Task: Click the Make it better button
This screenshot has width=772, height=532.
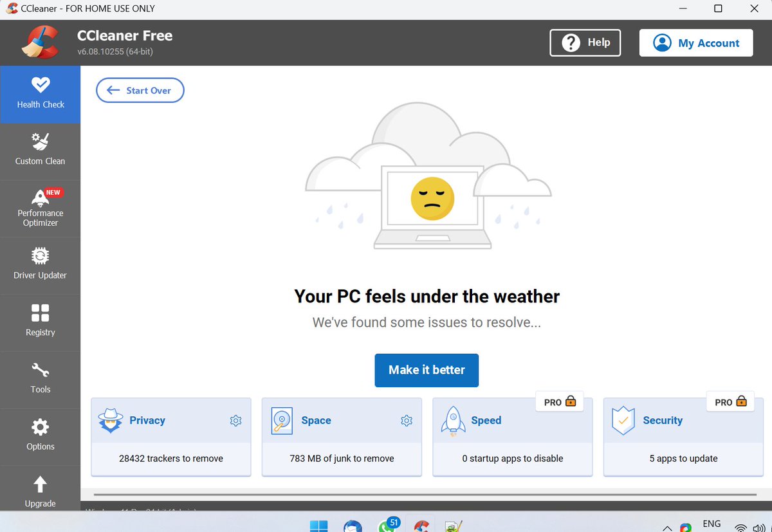Action: [x=427, y=370]
